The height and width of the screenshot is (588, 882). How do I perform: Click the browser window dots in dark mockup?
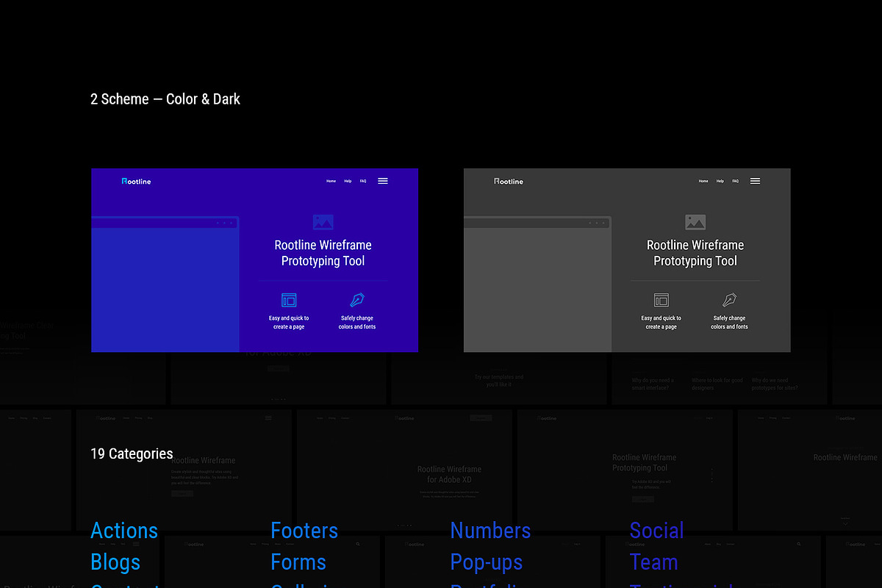[598, 223]
